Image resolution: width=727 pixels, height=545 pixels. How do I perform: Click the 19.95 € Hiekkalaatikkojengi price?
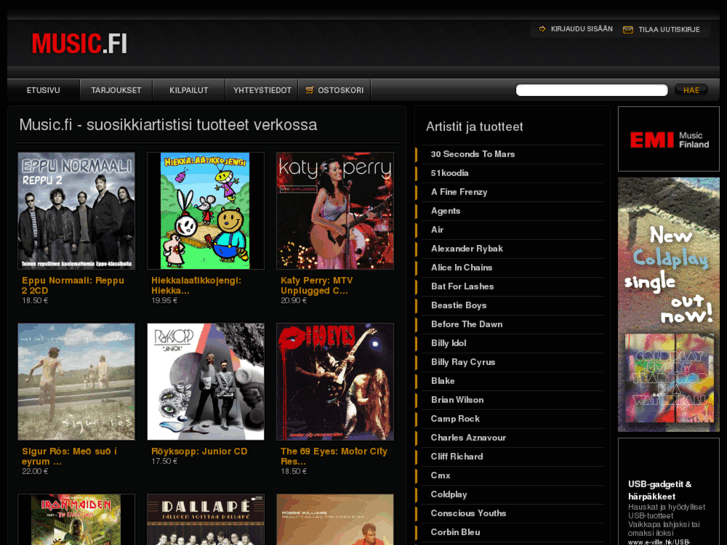(164, 301)
